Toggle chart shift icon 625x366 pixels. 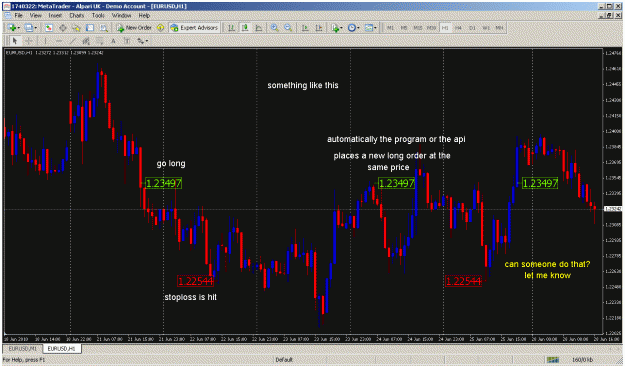click(x=318, y=28)
